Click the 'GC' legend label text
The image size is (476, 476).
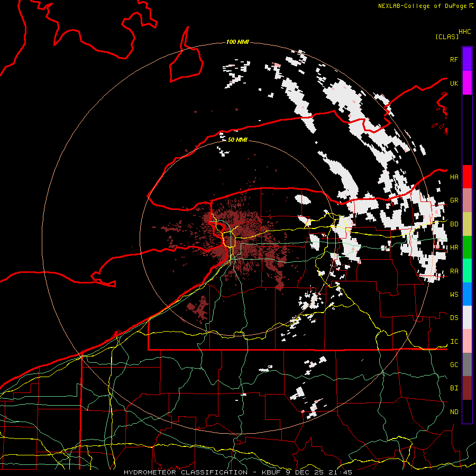pos(454,365)
